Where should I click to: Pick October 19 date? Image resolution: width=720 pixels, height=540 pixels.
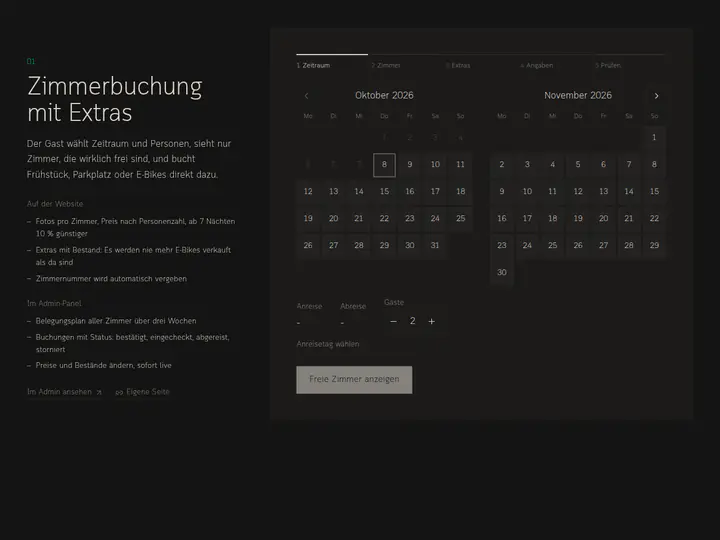pyautogui.click(x=308, y=219)
